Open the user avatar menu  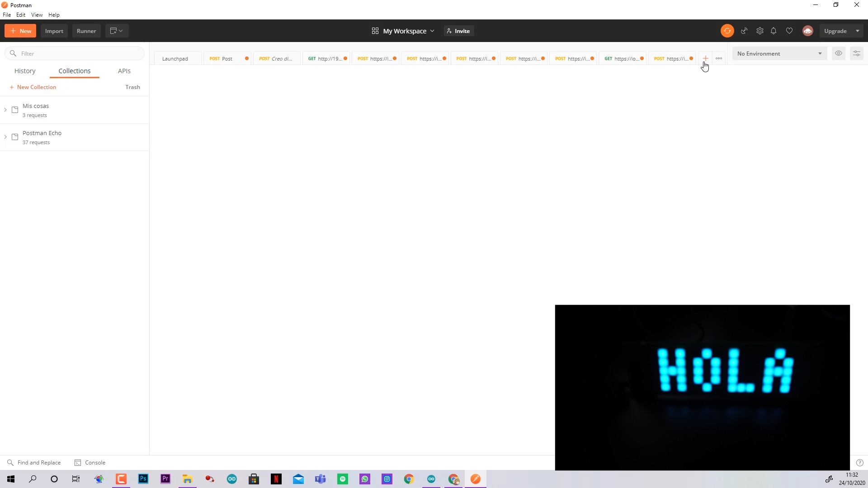pyautogui.click(x=808, y=31)
